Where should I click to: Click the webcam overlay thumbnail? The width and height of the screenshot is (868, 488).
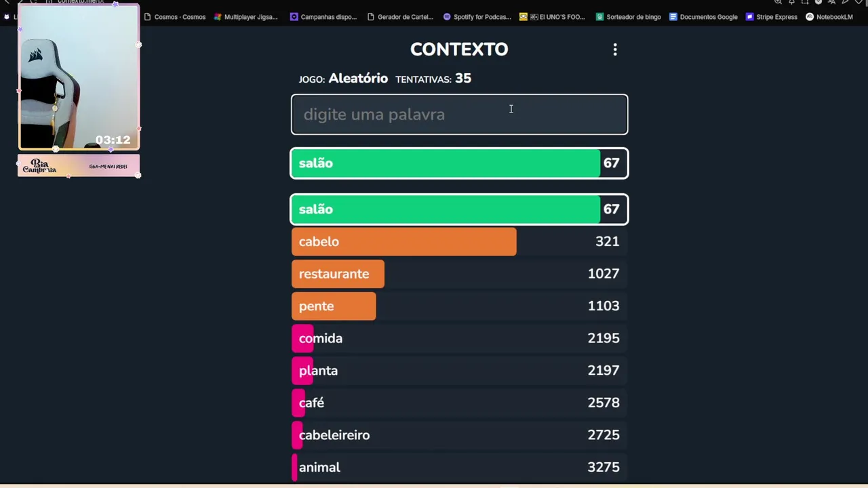[x=79, y=77]
